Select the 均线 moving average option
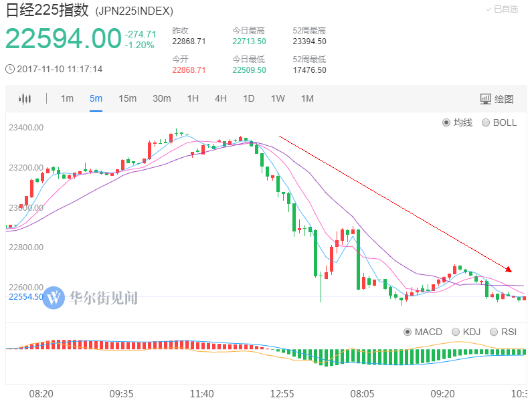Screen dimensions: 532x402 457,122
